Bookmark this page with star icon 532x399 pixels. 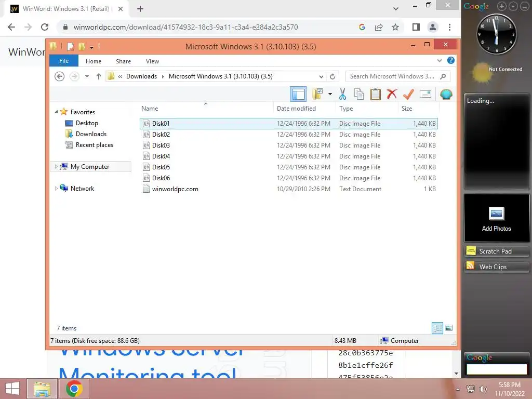[x=395, y=27]
